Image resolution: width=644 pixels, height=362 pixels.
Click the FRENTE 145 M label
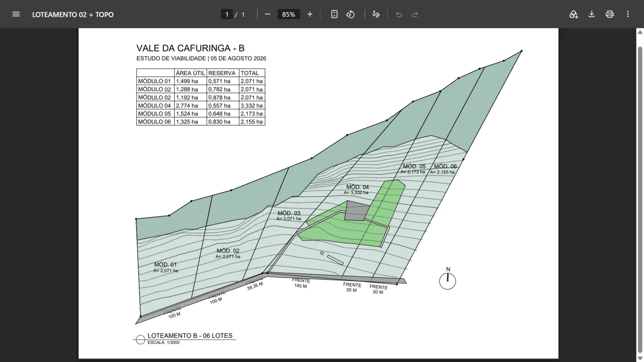[301, 283]
